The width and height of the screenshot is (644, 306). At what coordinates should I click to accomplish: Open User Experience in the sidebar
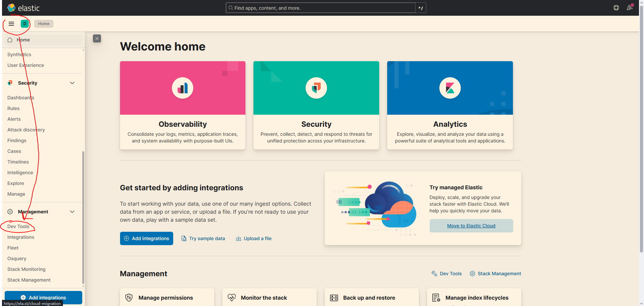(x=26, y=65)
